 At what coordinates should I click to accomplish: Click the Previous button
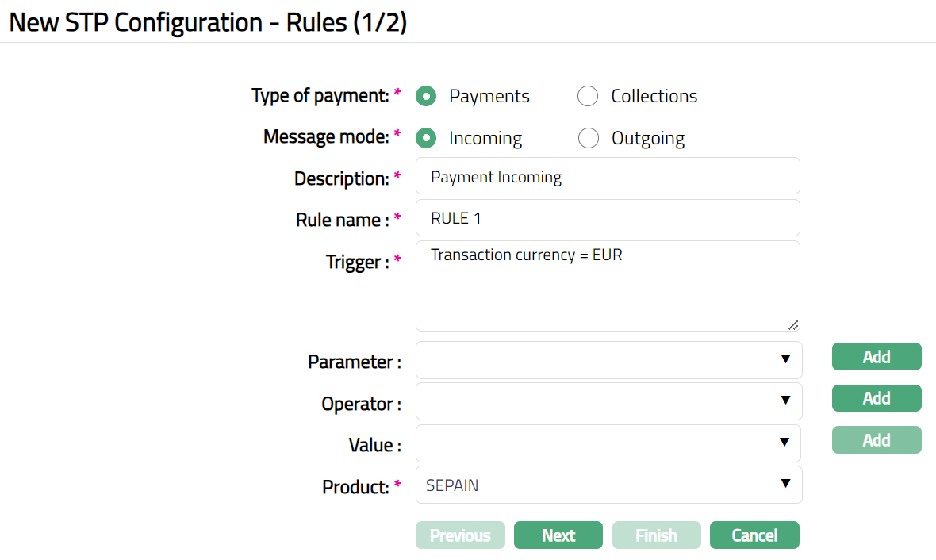[460, 535]
